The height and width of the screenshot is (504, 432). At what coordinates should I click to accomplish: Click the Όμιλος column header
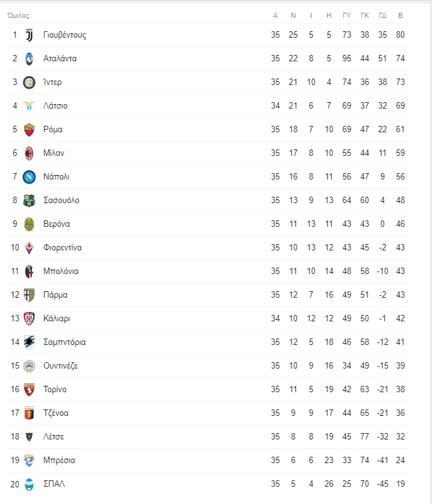pos(18,15)
